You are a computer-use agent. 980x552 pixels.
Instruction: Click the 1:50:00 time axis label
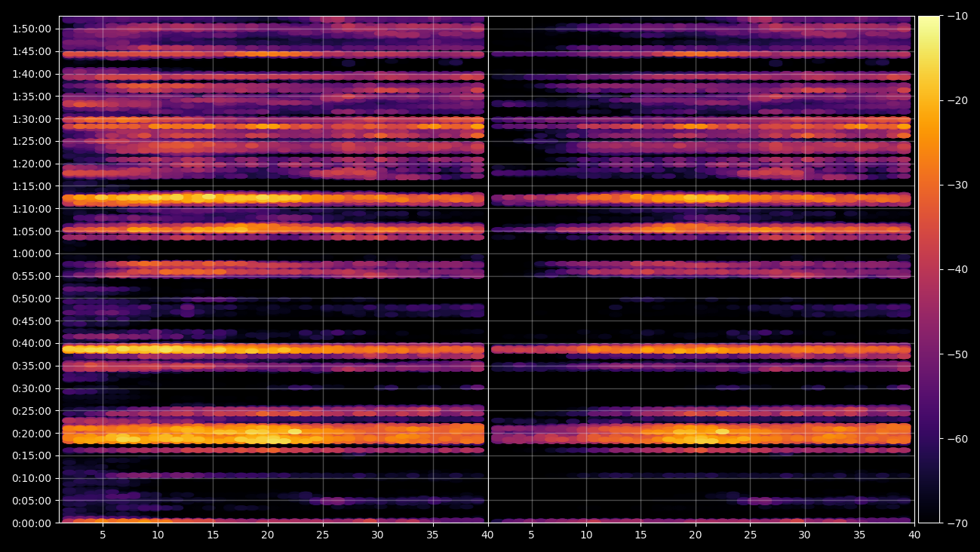click(x=32, y=29)
